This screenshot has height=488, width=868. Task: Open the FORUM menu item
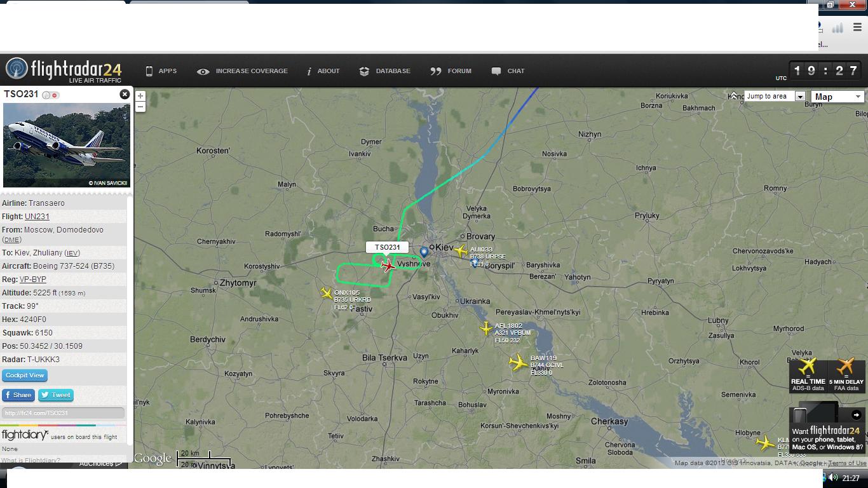pos(451,71)
